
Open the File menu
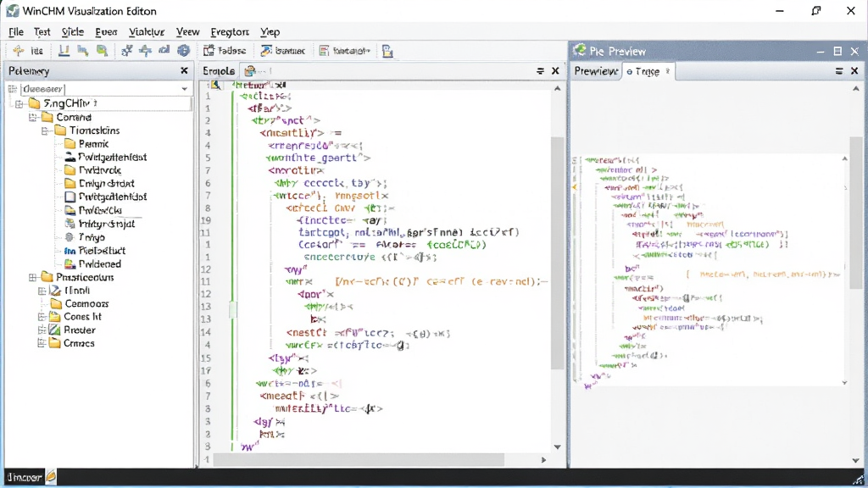click(16, 31)
